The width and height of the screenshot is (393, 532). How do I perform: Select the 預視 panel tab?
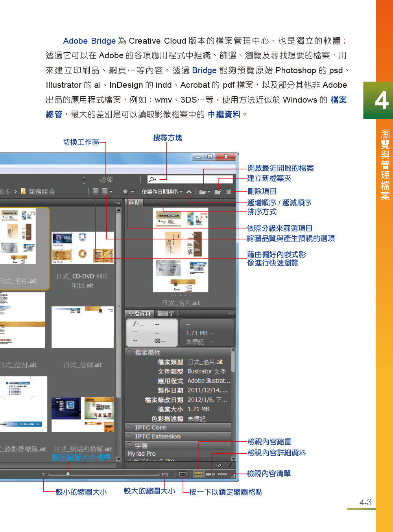click(134, 202)
